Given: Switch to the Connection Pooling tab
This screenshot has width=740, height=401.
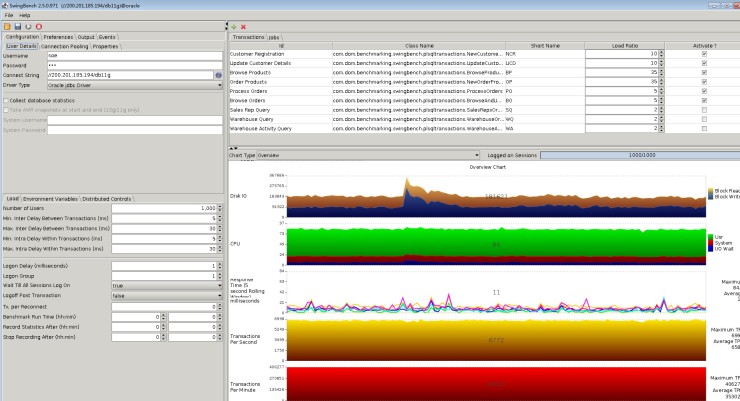Looking at the screenshot, I should point(64,46).
